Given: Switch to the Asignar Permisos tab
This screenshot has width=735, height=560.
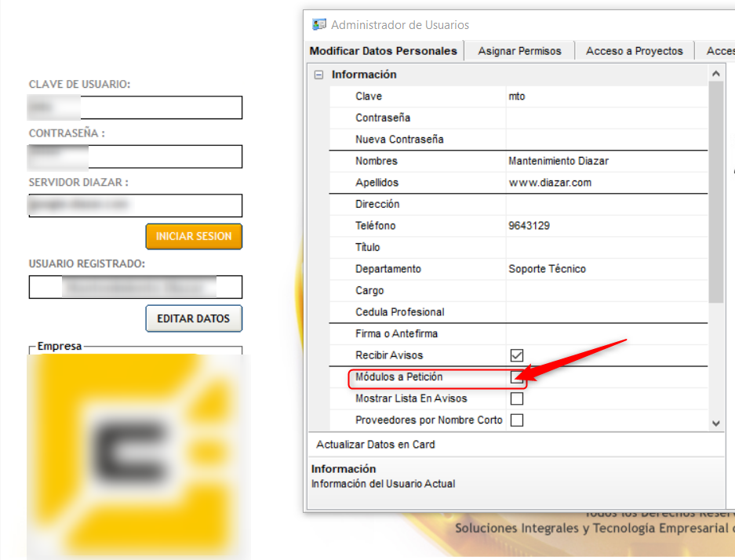Looking at the screenshot, I should click(x=519, y=51).
